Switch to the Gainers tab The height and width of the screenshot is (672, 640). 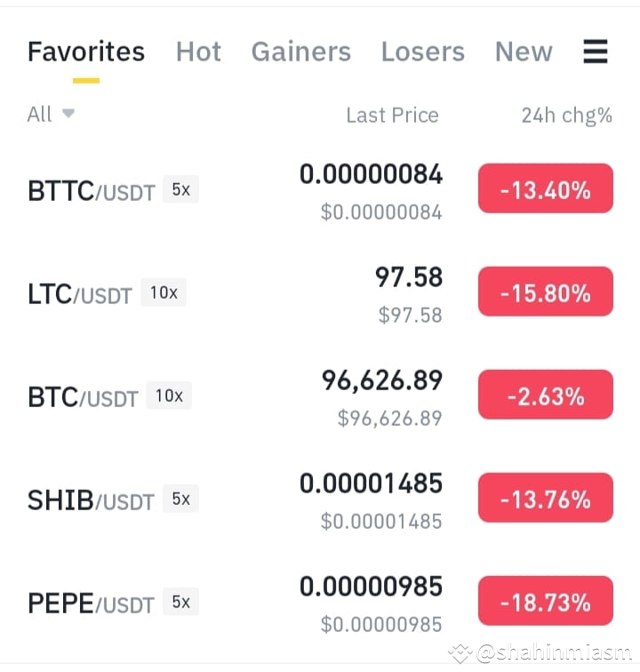pyautogui.click(x=301, y=52)
